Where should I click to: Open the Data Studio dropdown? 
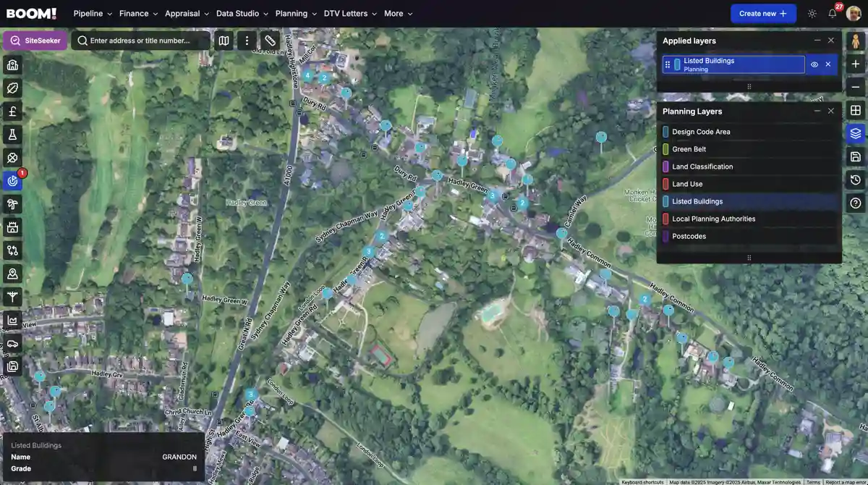pyautogui.click(x=242, y=14)
